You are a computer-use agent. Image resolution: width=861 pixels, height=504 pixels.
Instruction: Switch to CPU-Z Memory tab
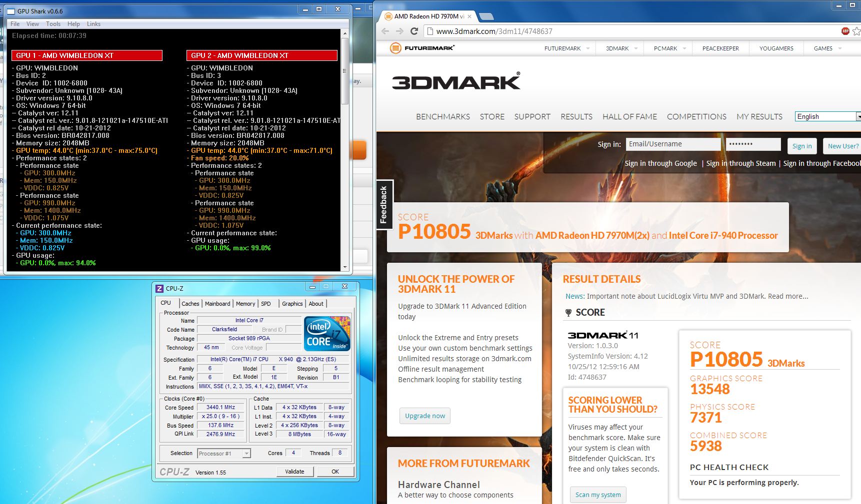coord(245,304)
